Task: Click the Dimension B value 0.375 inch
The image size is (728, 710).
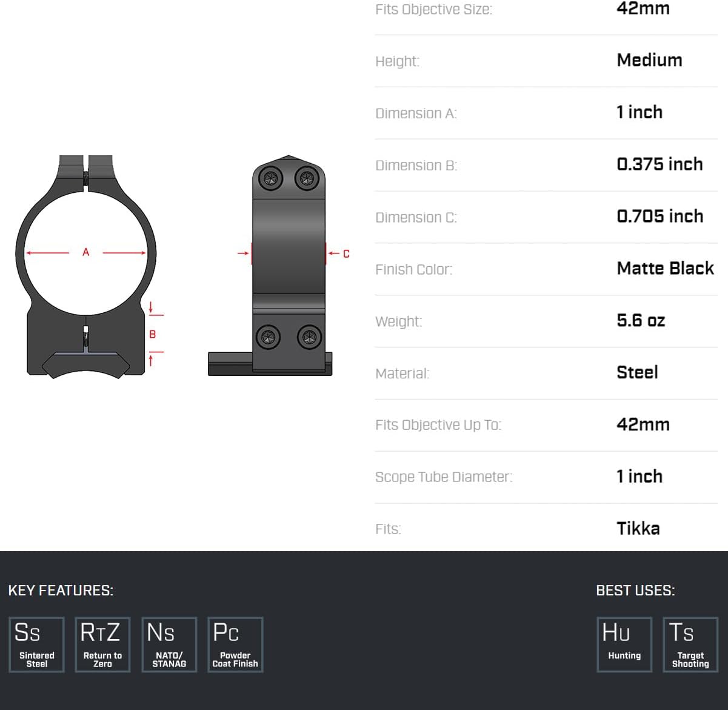Action: [660, 164]
